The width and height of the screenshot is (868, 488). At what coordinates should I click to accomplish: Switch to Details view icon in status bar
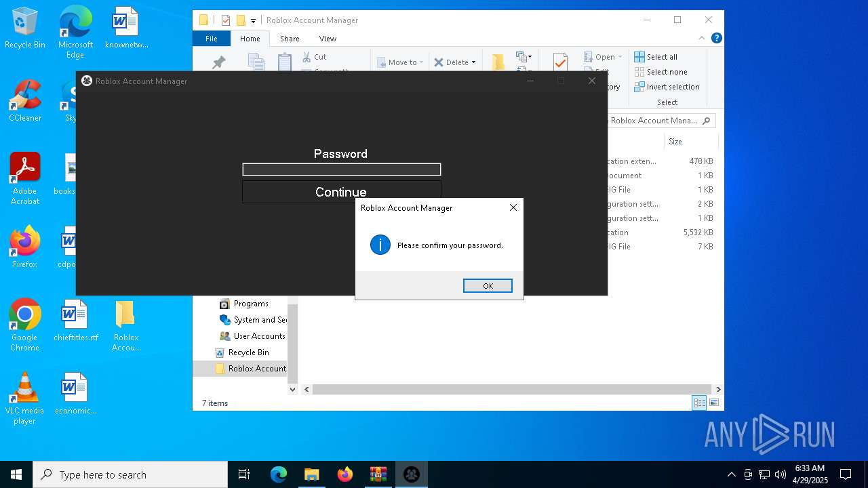[x=699, y=403]
